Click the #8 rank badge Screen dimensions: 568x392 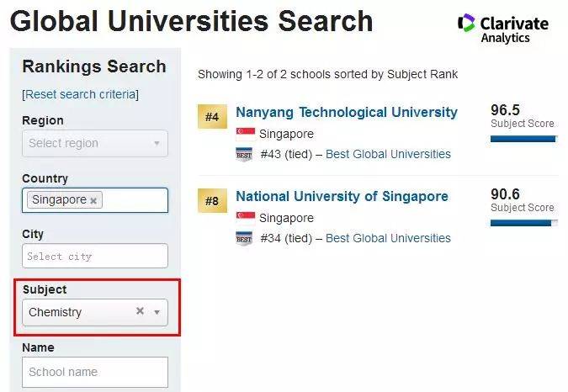[x=212, y=201]
